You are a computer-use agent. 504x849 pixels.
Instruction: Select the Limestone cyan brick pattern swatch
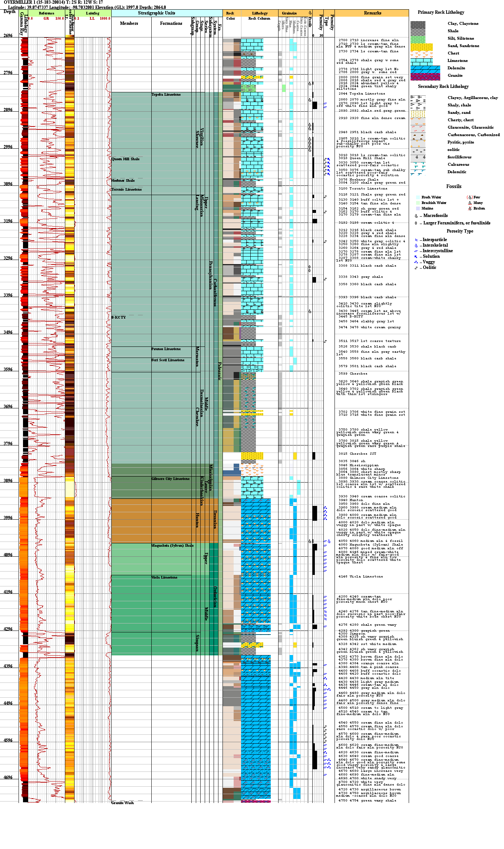[421, 62]
